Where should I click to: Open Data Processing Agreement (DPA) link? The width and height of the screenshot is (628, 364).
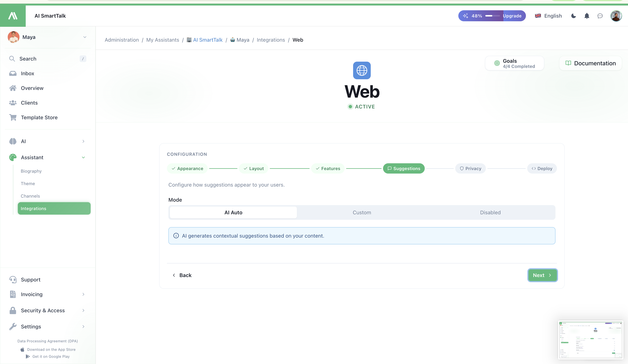point(48,341)
